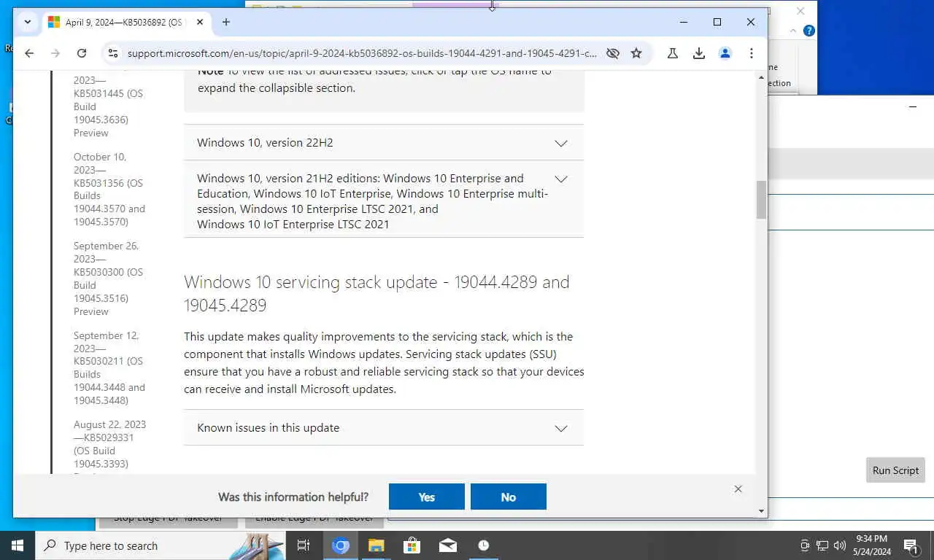The image size is (934, 560).
Task: Open August 22, 2023 KB5029331 link
Action: point(109,444)
